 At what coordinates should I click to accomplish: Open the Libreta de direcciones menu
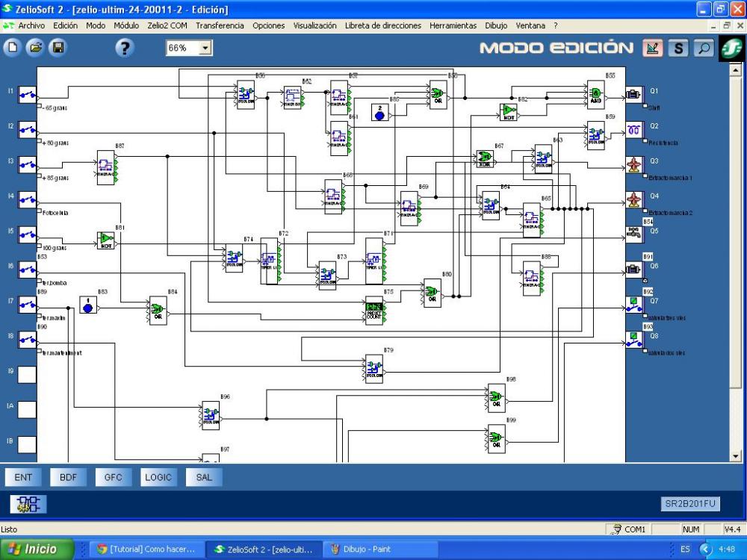click(x=383, y=25)
